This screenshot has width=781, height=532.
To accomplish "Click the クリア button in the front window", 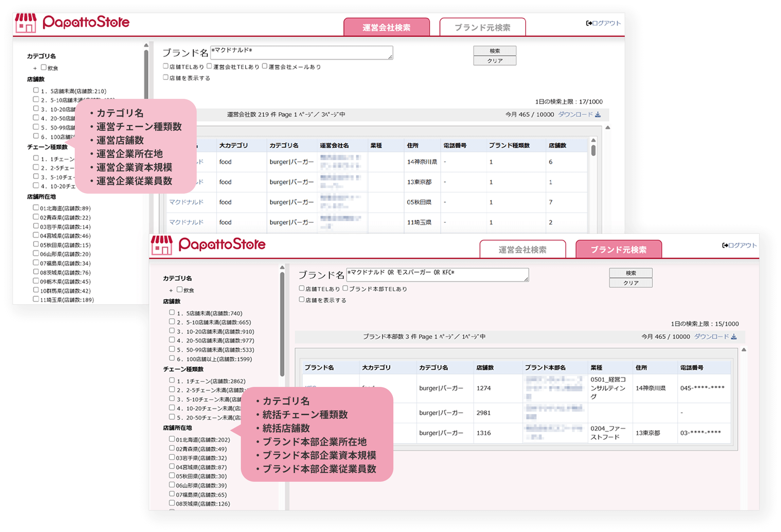I will pos(631,283).
